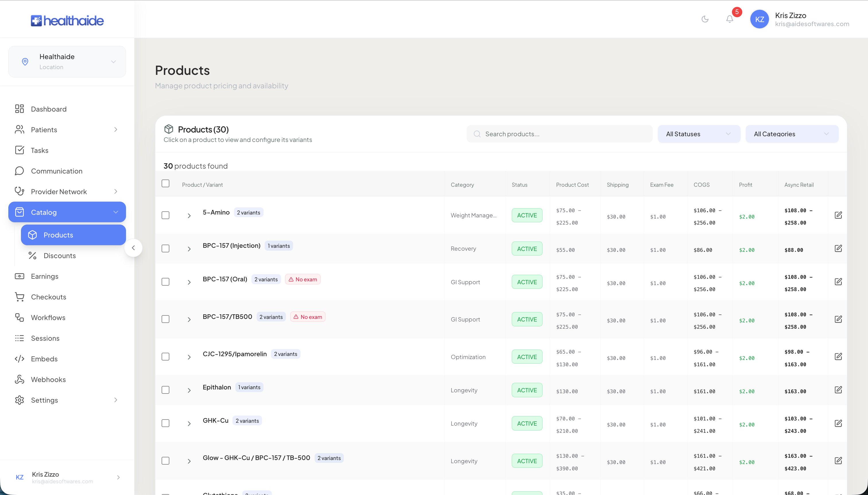
Task: Focus the Search products field
Action: click(559, 134)
